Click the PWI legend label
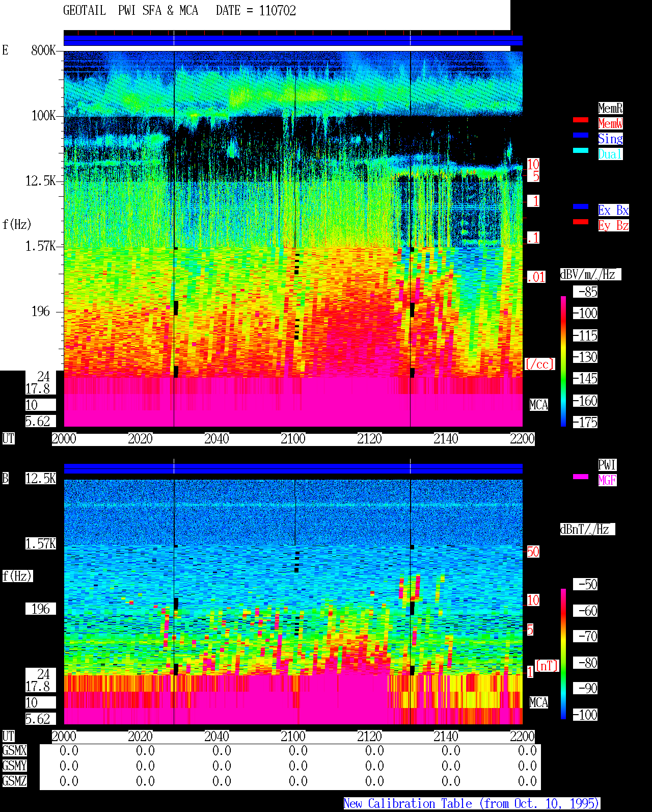 (607, 465)
